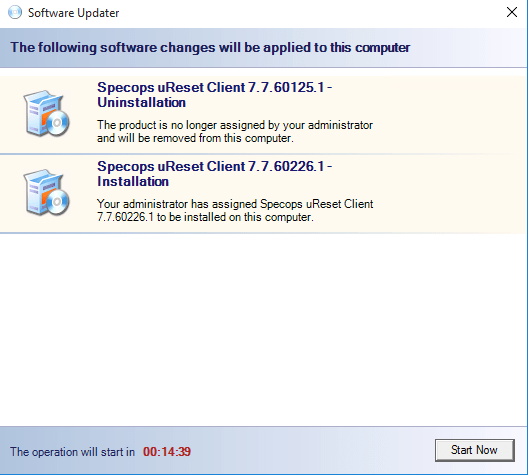Screen dimensions: 528x475
Task: Click the empty white area below the list
Action: [x=263, y=330]
